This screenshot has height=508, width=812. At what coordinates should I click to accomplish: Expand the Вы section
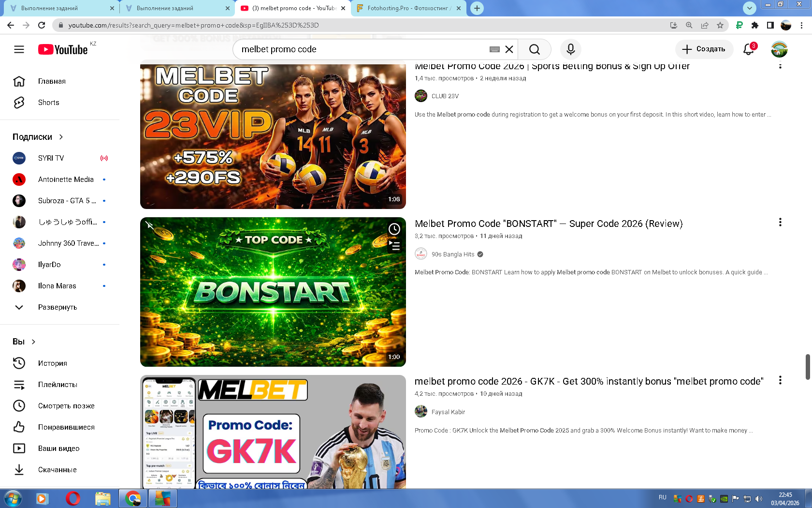point(24,342)
